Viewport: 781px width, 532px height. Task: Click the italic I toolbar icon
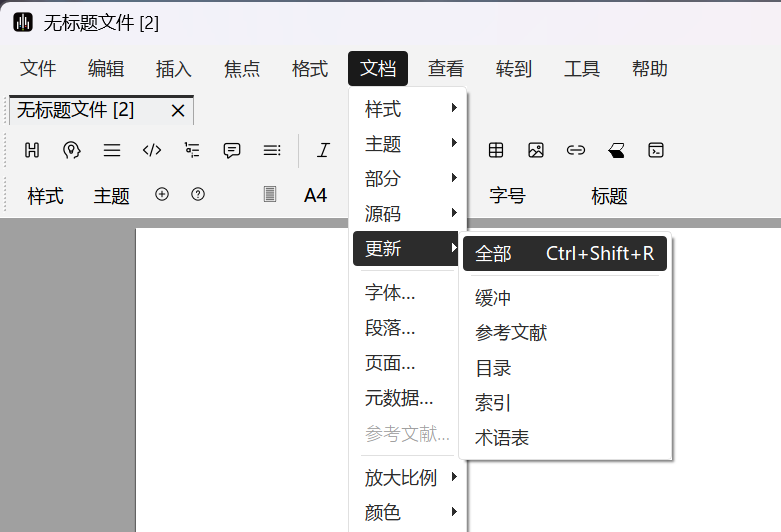(x=323, y=150)
